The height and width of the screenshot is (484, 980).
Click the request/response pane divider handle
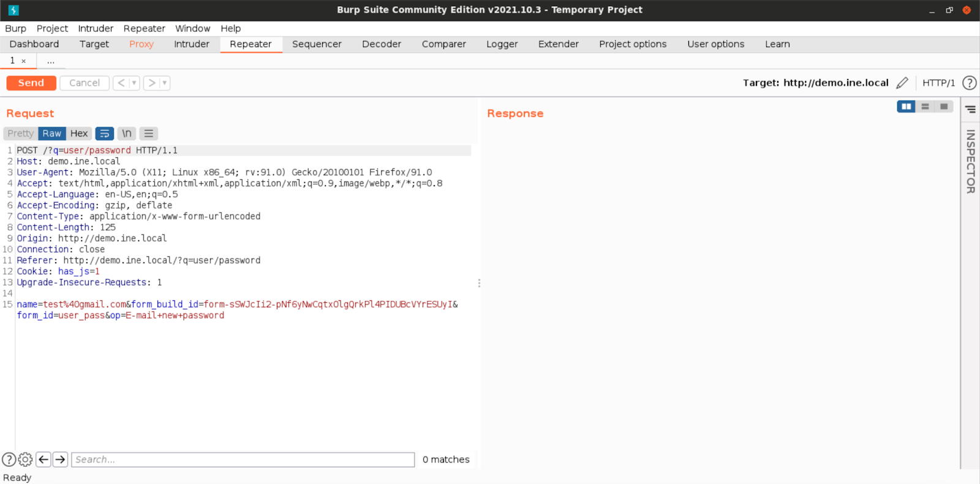point(479,283)
